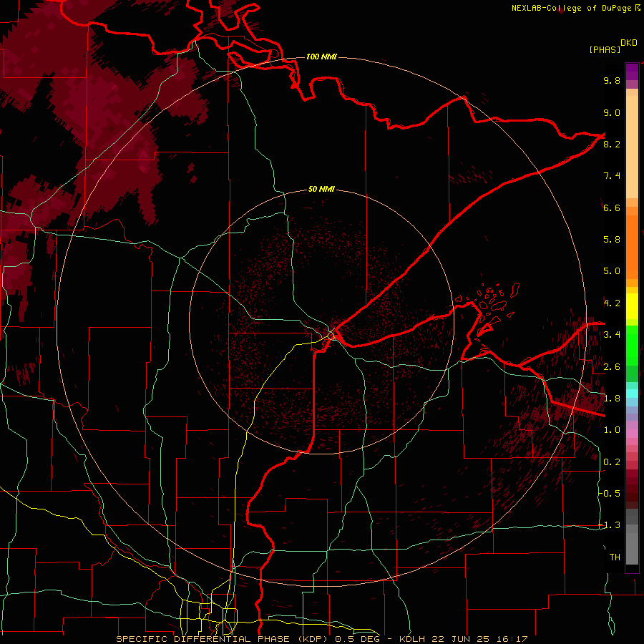
Task: Click the 9.8 scale value
Action: tap(612, 80)
